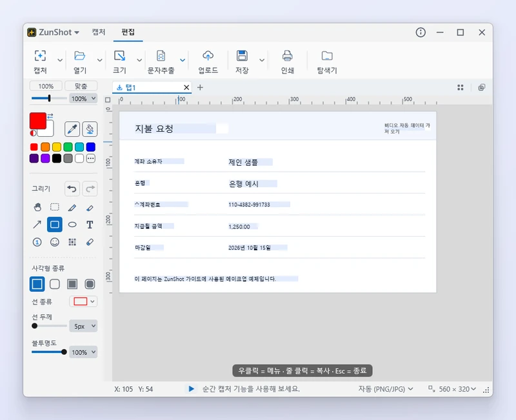Image resolution: width=516 pixels, height=420 pixels.
Task: Open the file format 자동 (PNG/JPG) dropdown
Action: [385, 389]
